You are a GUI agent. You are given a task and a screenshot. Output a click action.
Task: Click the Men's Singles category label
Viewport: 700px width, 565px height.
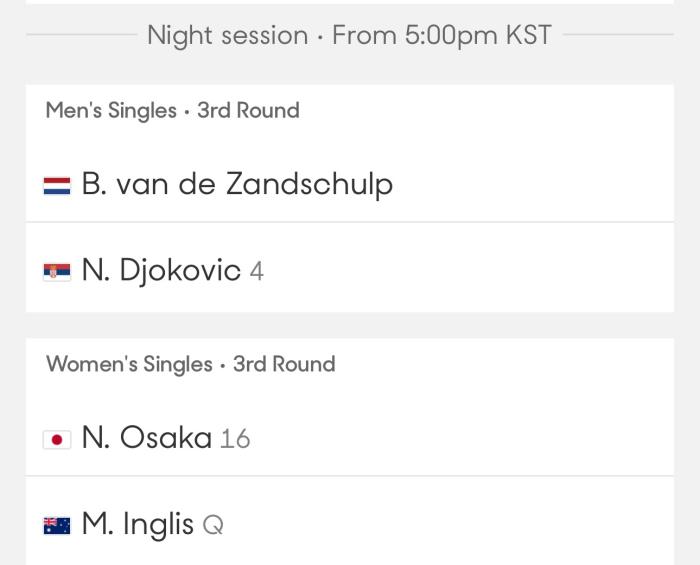110,110
